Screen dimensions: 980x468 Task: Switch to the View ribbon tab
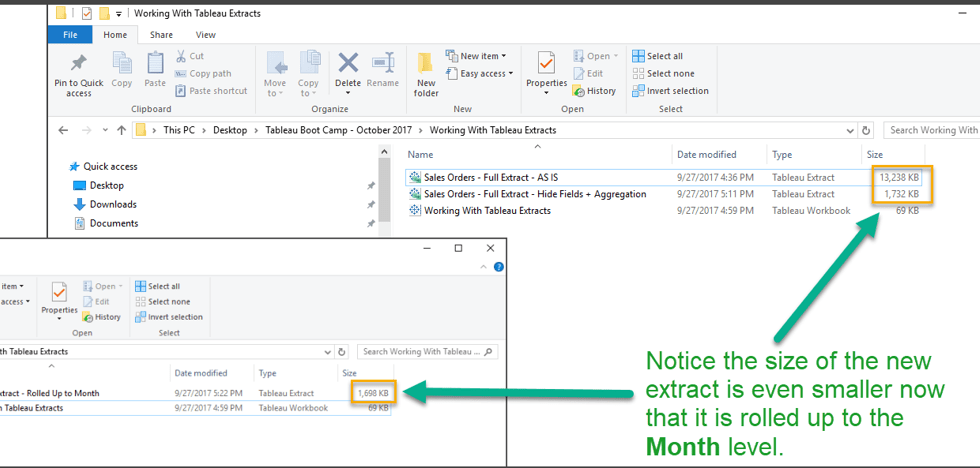(205, 35)
